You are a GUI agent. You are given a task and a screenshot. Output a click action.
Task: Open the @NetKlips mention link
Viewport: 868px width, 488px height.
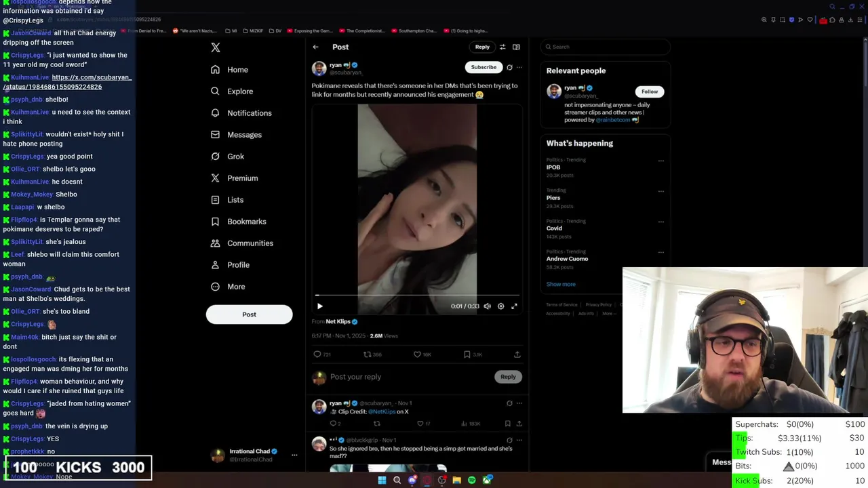coord(382,412)
